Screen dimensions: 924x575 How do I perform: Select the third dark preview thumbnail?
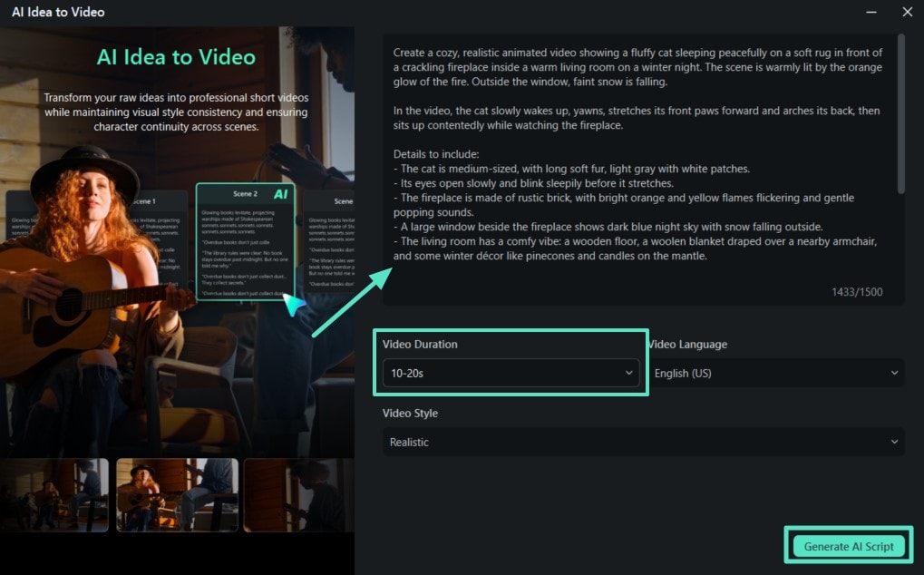point(299,495)
